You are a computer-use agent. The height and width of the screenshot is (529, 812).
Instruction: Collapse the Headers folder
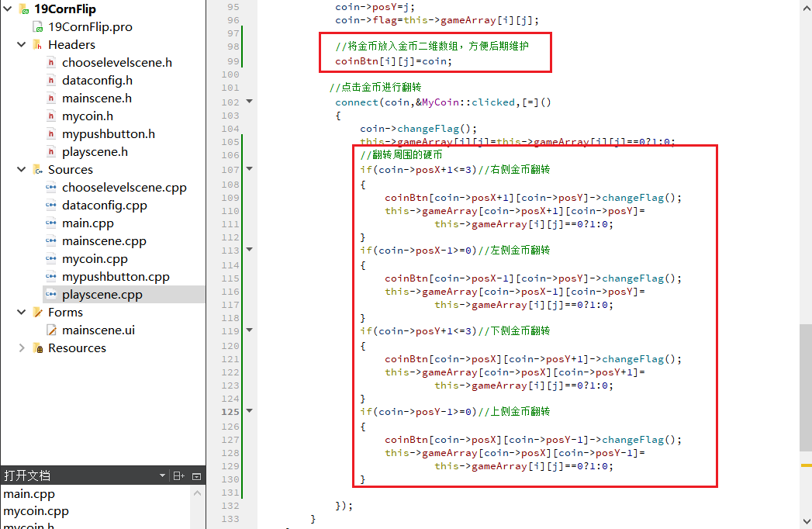[x=21, y=44]
